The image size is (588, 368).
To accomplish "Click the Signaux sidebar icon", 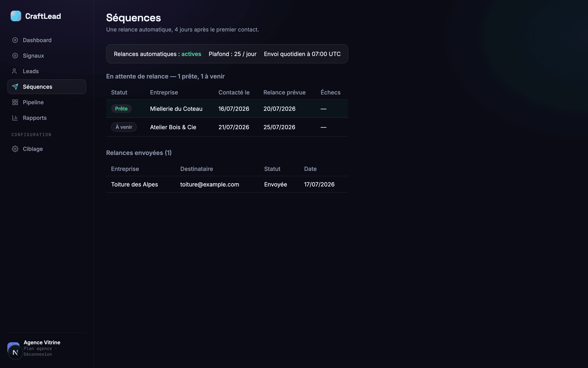I will point(15,56).
